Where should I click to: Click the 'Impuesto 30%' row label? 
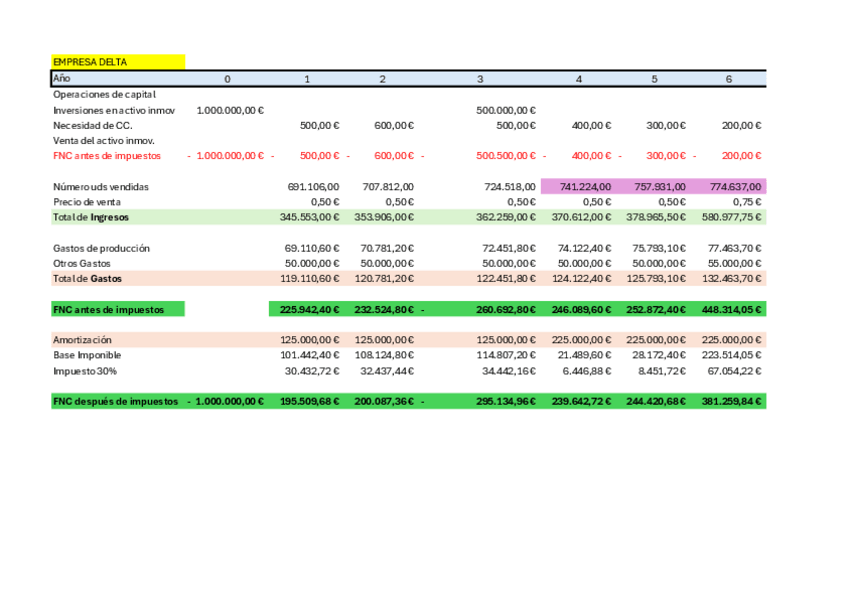coord(85,371)
